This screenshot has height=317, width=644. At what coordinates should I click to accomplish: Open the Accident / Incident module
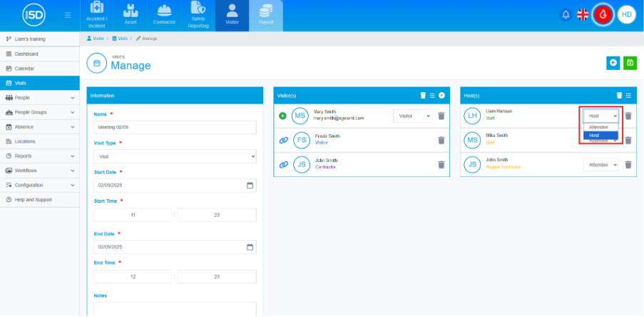[97, 16]
